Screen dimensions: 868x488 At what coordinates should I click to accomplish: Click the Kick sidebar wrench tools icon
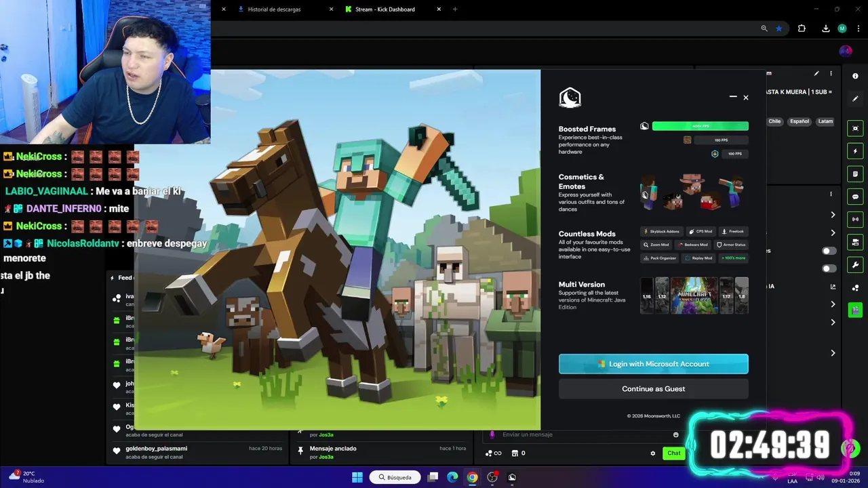coord(855,264)
